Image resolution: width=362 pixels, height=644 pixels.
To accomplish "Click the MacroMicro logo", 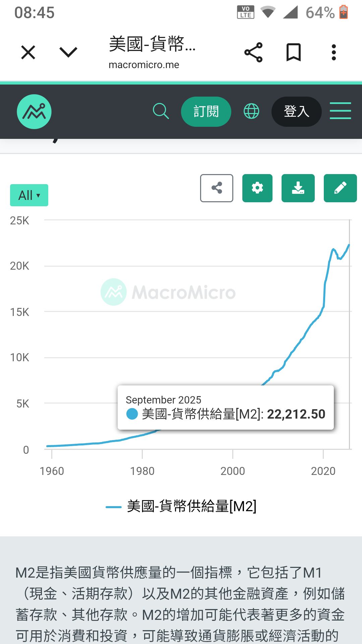I will (x=34, y=111).
